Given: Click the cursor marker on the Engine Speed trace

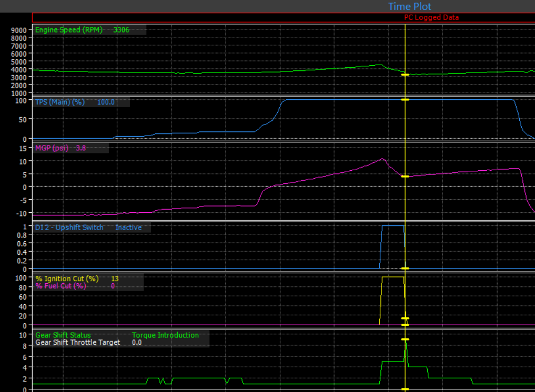Looking at the screenshot, I should pyautogui.click(x=405, y=75).
